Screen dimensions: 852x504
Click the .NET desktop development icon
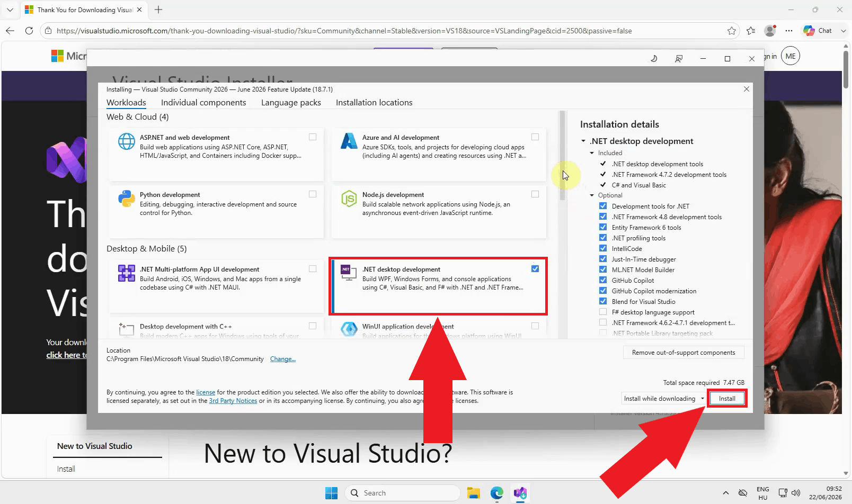(x=349, y=273)
